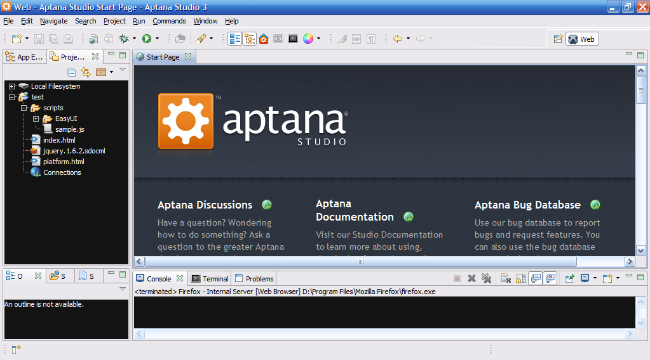Click the Start Page horizontal scrollbar thumb
Image resolution: width=650 pixels, height=360 pixels.
[x=361, y=261]
